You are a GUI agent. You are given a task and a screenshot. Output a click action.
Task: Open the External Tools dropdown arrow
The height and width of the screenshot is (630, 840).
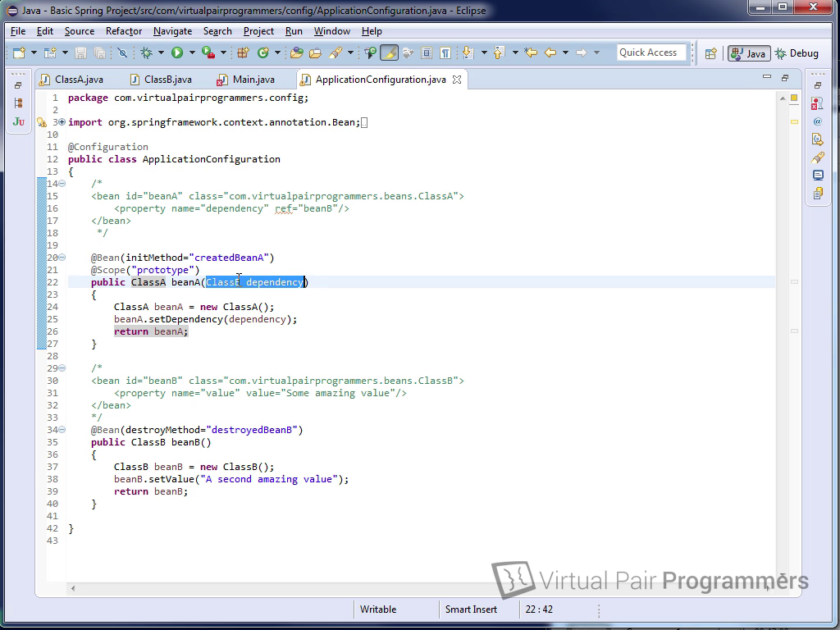223,52
